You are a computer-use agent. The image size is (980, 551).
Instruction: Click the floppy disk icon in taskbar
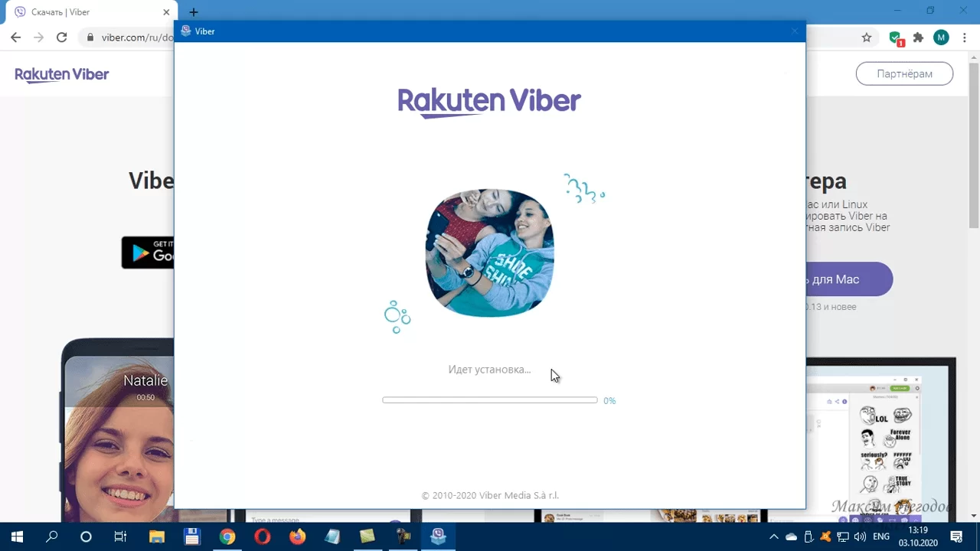pos(192,536)
